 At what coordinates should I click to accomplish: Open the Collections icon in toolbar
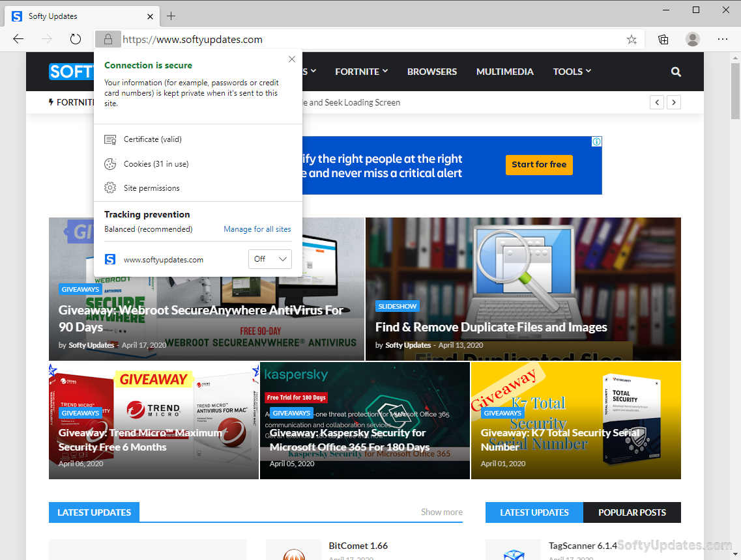(663, 40)
